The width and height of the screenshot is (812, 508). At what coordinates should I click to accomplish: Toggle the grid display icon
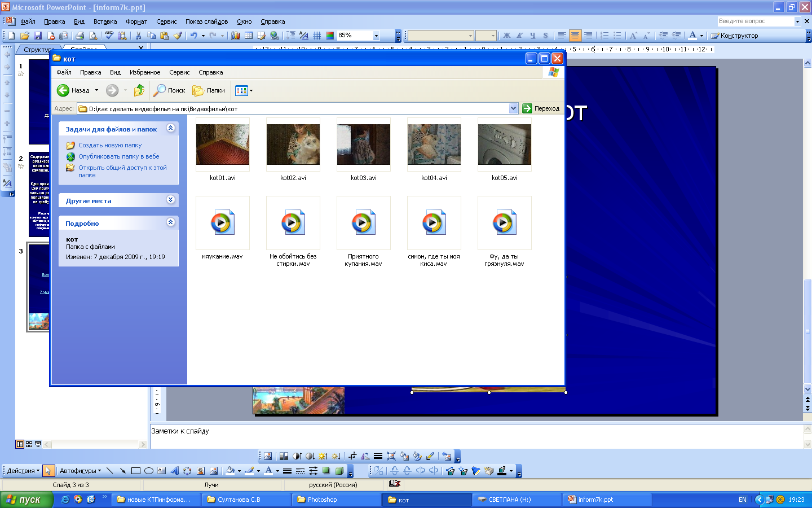pos(317,36)
